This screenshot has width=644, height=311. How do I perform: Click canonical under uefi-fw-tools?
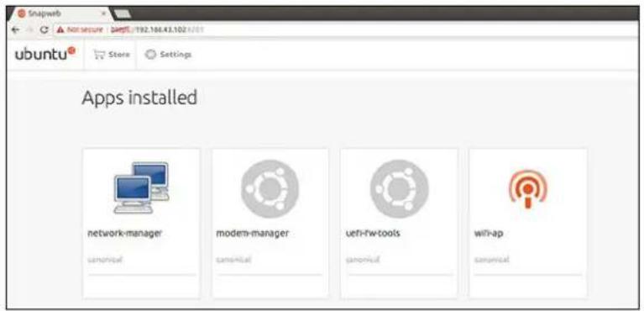point(363,260)
